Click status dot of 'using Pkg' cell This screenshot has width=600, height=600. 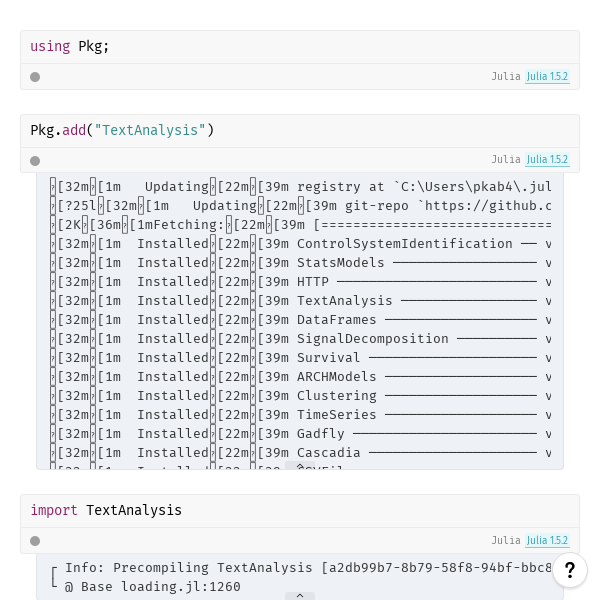(x=35, y=77)
